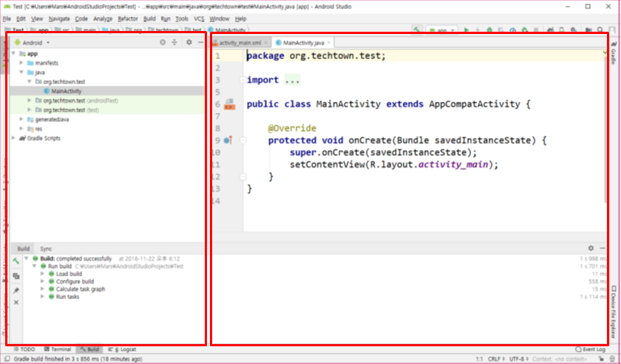
Task: Fold the onCreate method at line 9
Action: 243,140
